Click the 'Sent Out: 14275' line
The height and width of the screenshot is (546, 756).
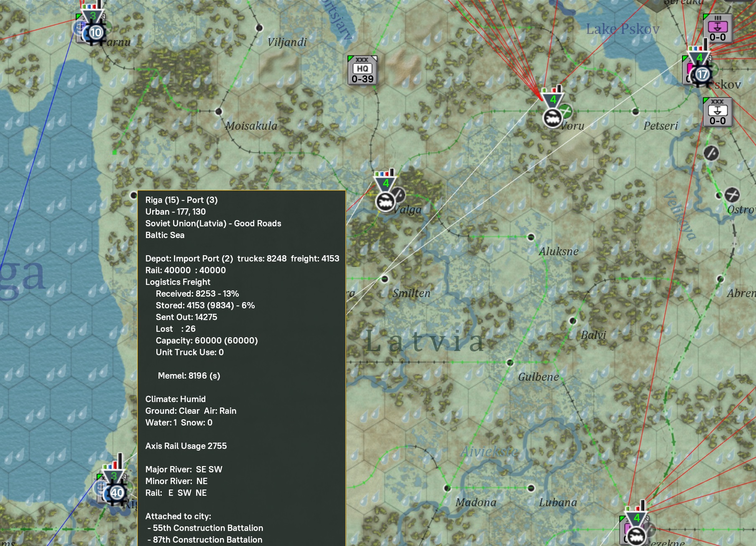click(186, 317)
